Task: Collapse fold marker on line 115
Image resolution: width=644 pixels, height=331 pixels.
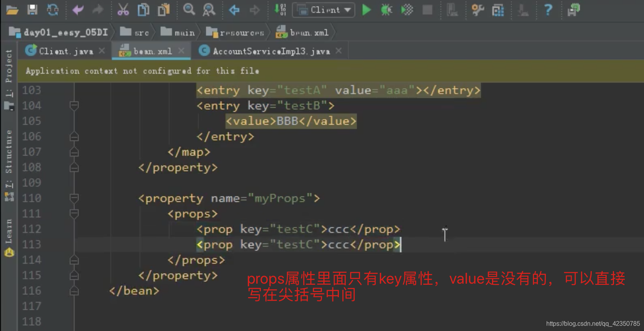Action: click(74, 276)
